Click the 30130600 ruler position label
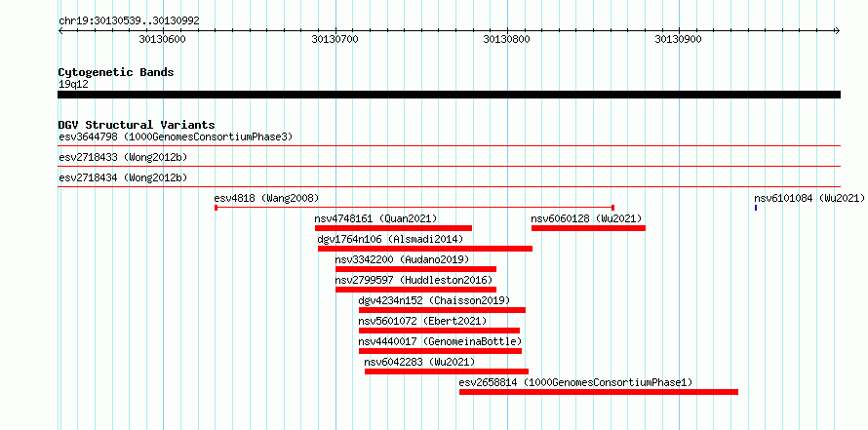 [x=162, y=39]
